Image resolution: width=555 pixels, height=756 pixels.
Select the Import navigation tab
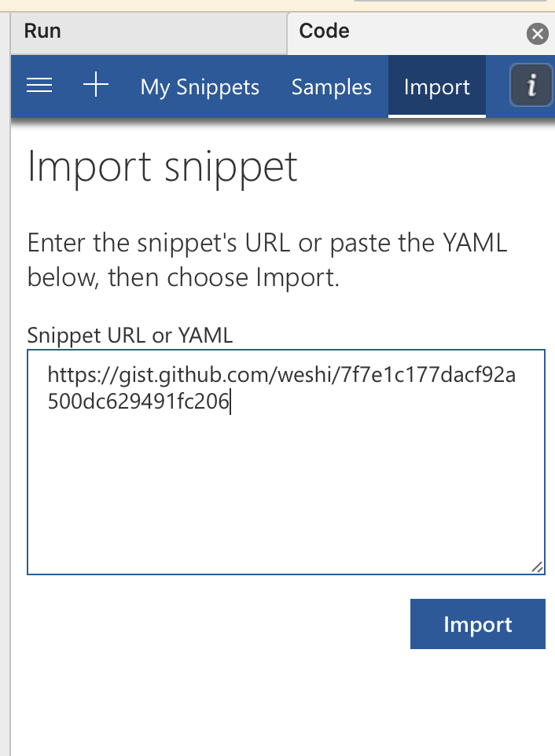click(436, 87)
